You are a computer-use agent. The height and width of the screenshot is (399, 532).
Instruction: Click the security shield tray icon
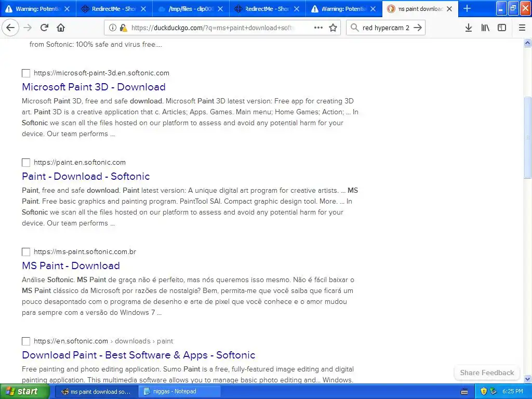point(484,392)
